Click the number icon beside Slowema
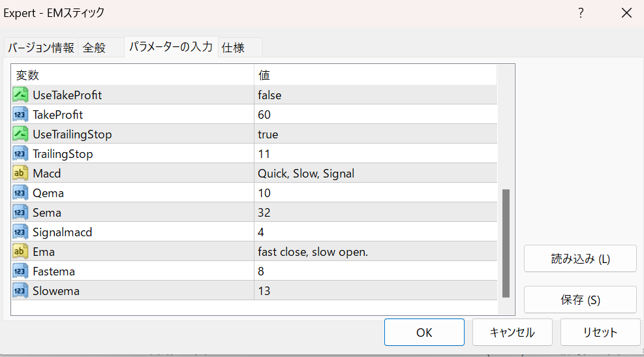 click(20, 291)
